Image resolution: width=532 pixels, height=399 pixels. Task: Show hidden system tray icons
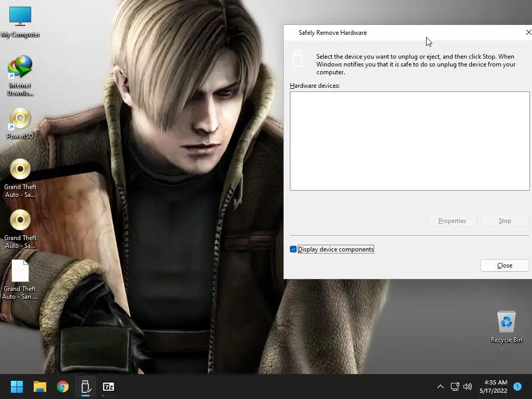441,387
